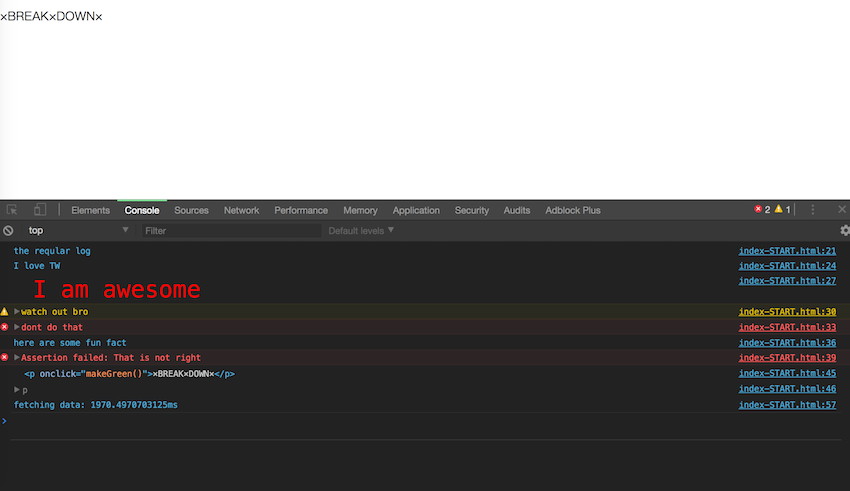Expand the 'dont do that' error
850x491 pixels.
click(x=17, y=327)
